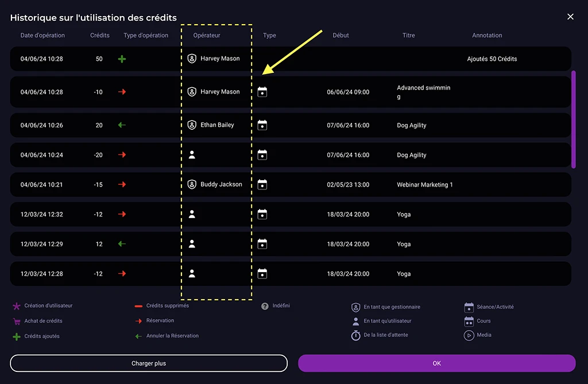
Task: Click red reservation arrow for Advanced swimming
Action: (x=122, y=92)
